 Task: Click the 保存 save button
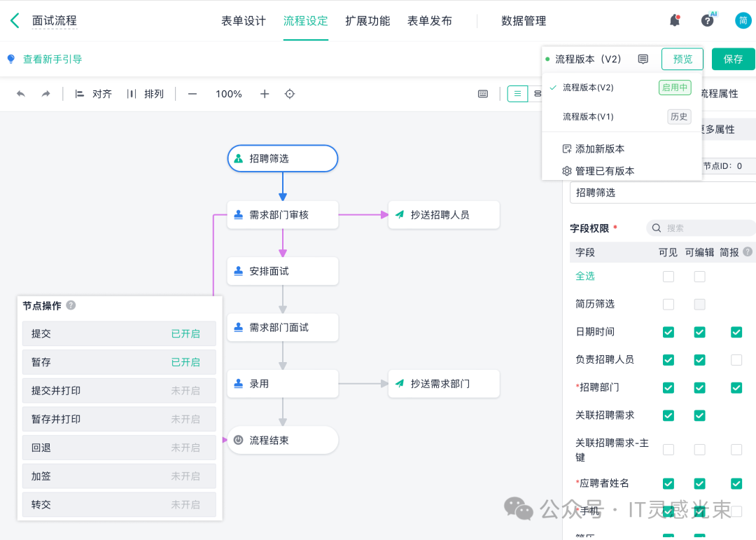click(733, 60)
